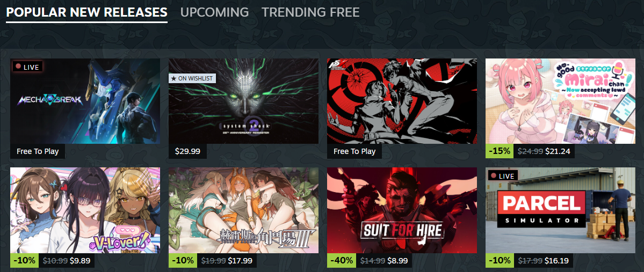This screenshot has width=644, height=272.
Task: Open the Suit for Hire game capsule
Action: point(402,210)
